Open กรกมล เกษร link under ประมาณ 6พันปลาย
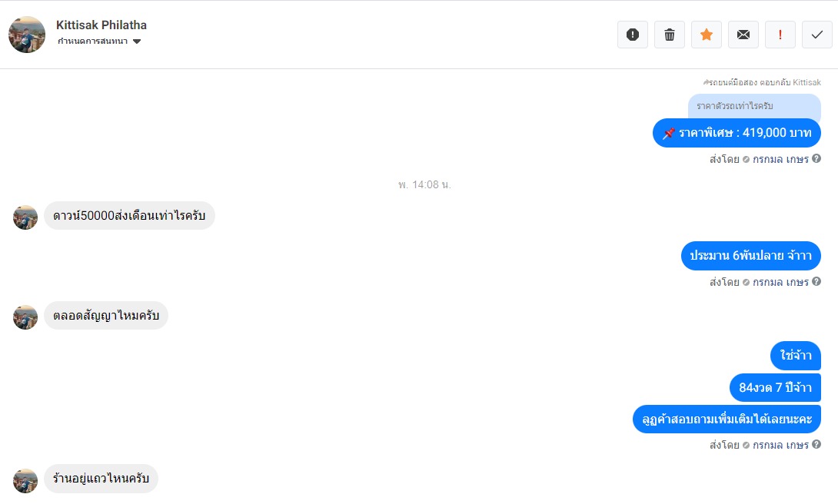This screenshot has width=838, height=504. 780,282
